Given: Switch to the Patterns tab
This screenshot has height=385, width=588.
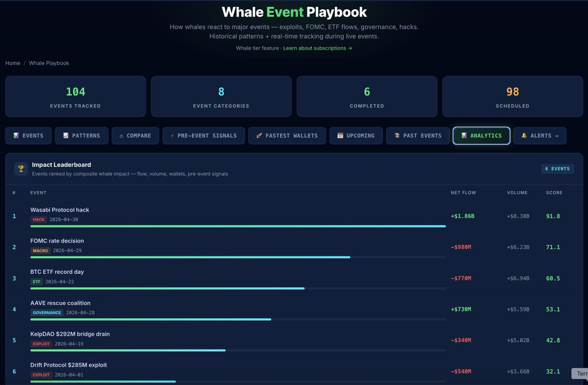Looking at the screenshot, I should 82,136.
